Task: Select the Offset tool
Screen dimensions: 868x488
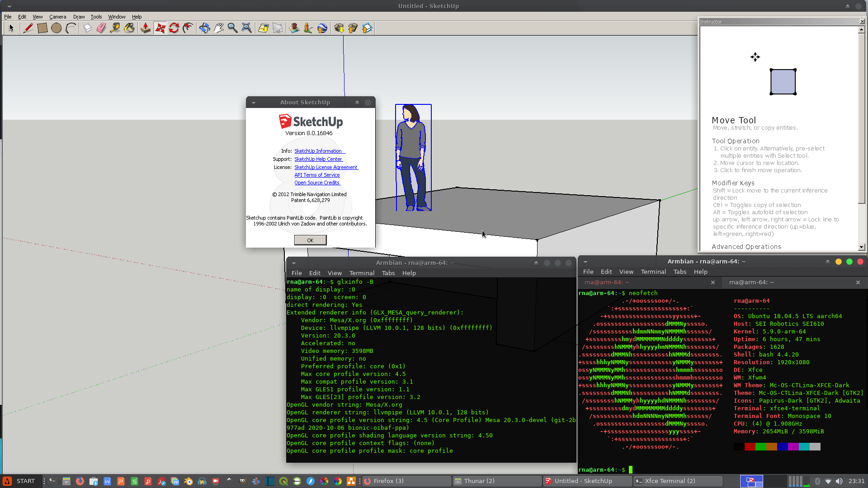Action: (x=188, y=28)
